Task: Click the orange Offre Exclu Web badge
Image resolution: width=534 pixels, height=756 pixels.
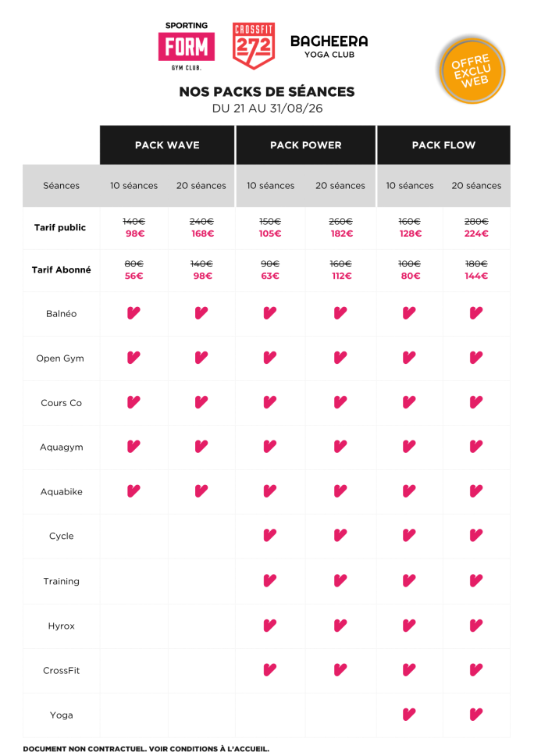Action: pos(472,71)
